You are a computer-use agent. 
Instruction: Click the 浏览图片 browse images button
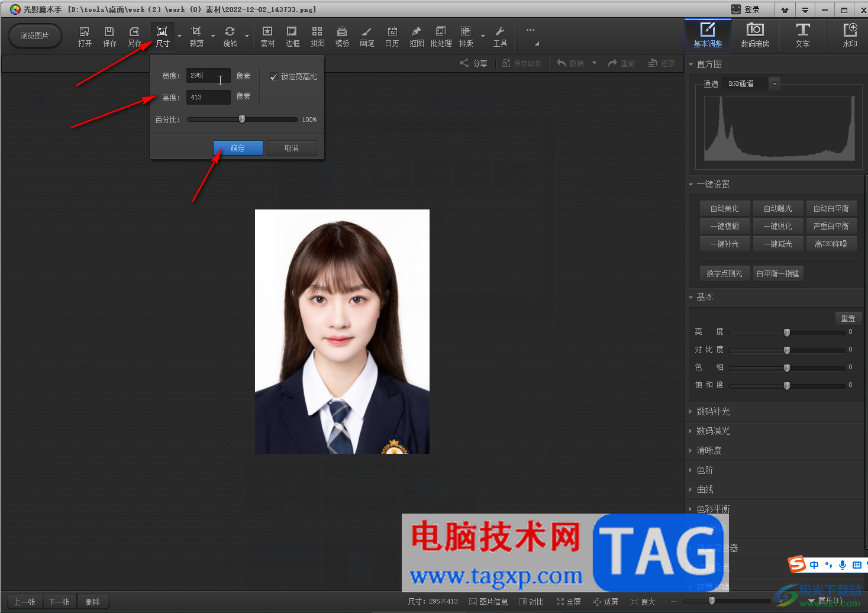pyautogui.click(x=35, y=36)
